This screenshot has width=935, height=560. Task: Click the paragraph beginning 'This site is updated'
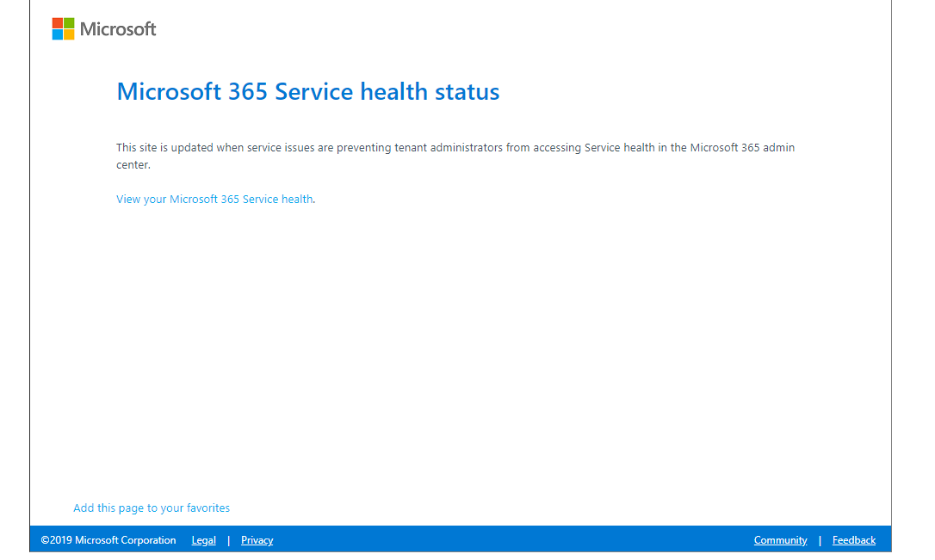[455, 156]
